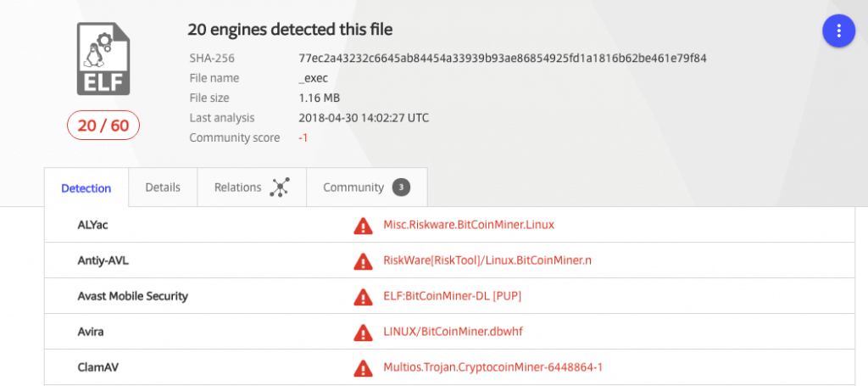Screen dimensions: 868x386
Task: Click Avast Mobile Security warning icon
Action: tap(363, 296)
